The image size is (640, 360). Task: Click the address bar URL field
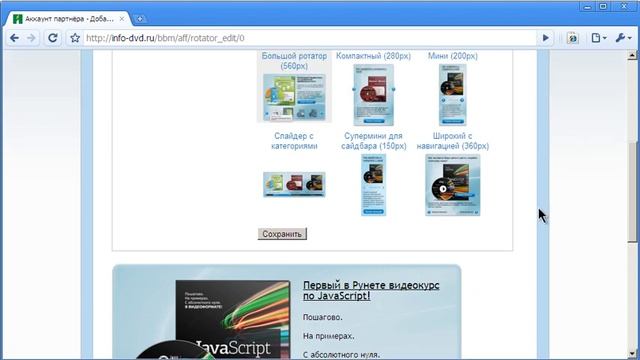pyautogui.click(x=309, y=38)
